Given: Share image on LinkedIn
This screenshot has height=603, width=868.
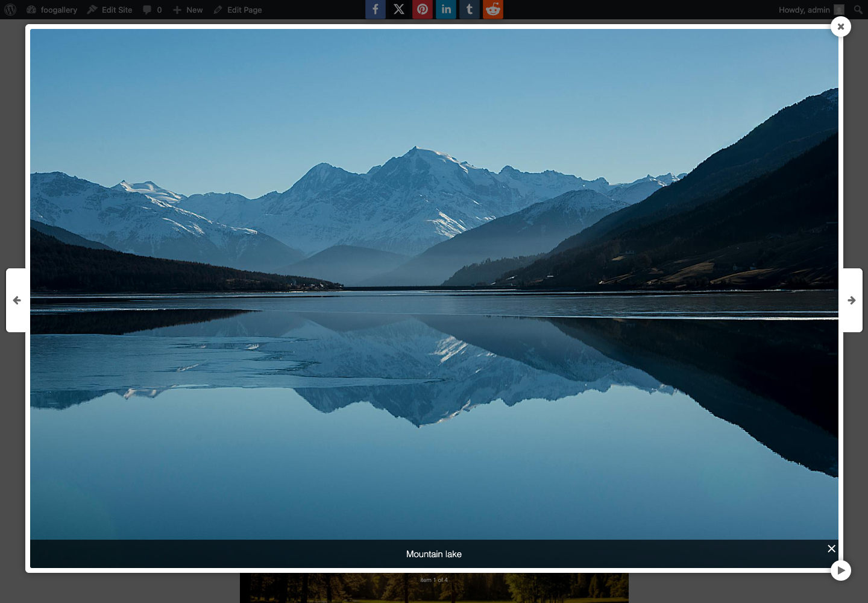Looking at the screenshot, I should (446, 9).
